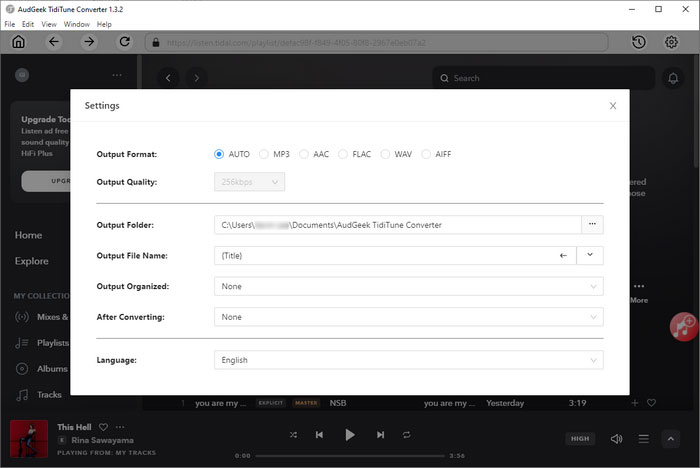
Task: Open the Window menu
Action: pyautogui.click(x=77, y=24)
